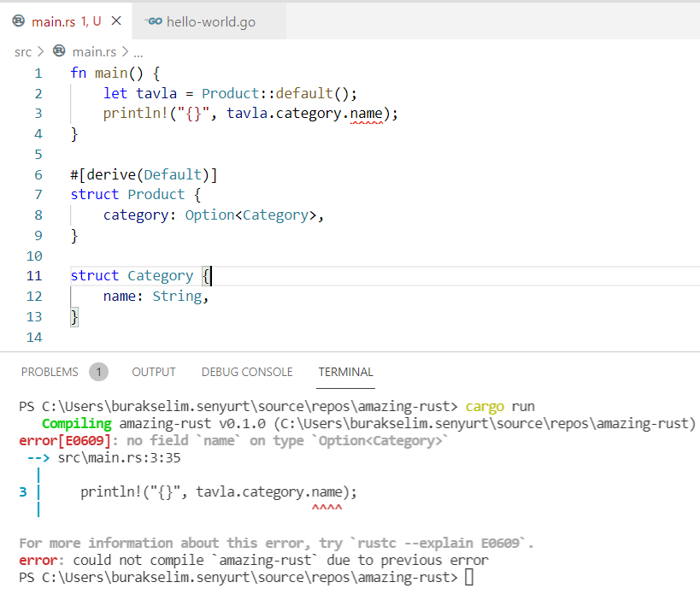Click the Rust icon on main.rs tab
The width and height of the screenshot is (700, 600).
pyautogui.click(x=19, y=21)
